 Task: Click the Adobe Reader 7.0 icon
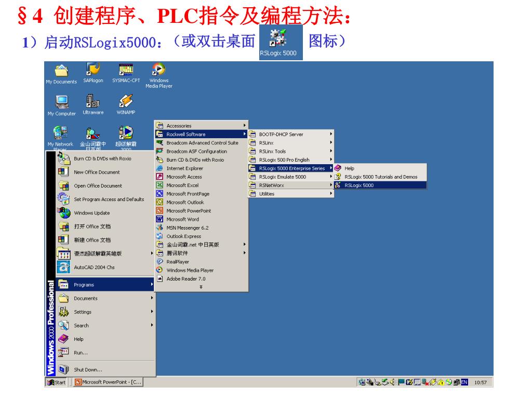pos(159,278)
